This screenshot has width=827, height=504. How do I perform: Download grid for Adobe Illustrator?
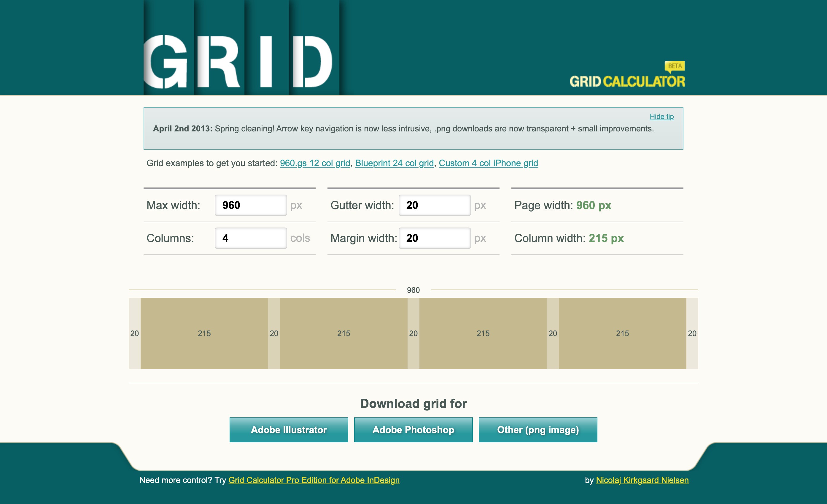(289, 430)
